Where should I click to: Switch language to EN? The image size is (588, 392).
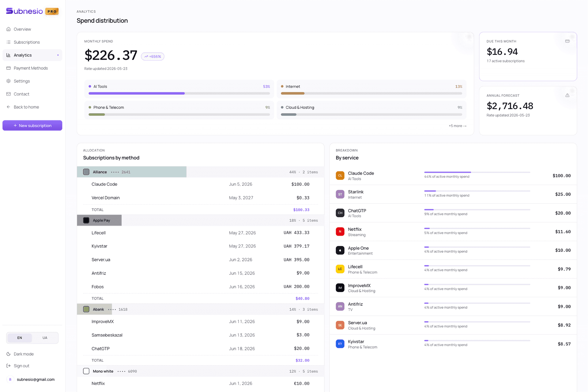(x=20, y=338)
